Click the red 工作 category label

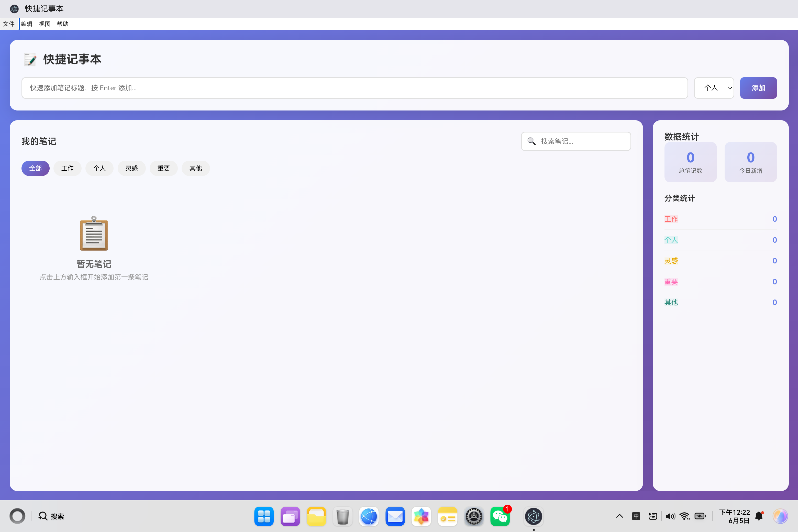tap(671, 219)
